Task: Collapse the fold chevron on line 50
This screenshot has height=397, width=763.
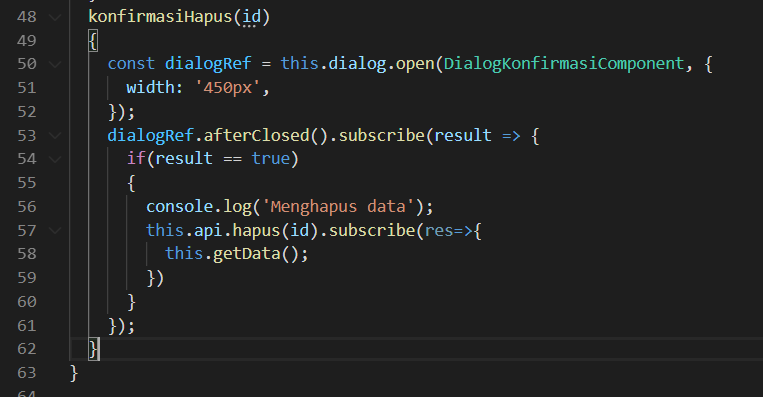Action: point(55,64)
